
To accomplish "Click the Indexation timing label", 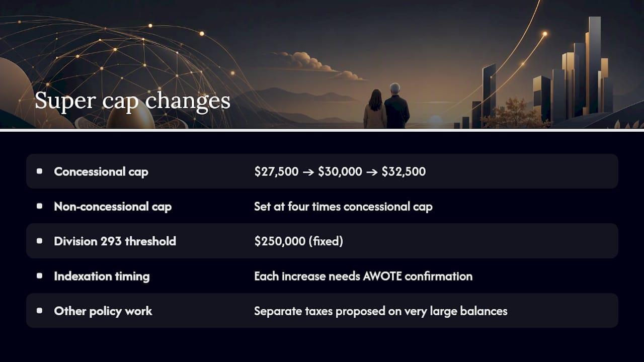I will [102, 276].
